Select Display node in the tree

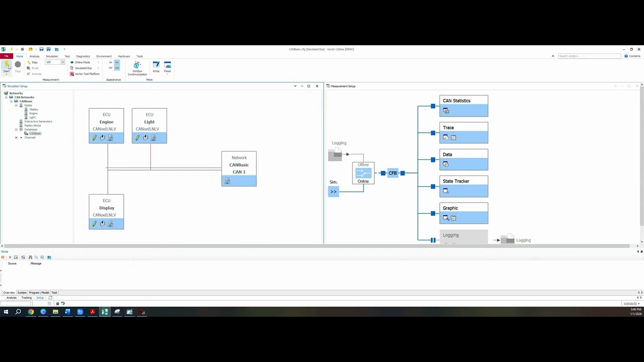pos(33,109)
